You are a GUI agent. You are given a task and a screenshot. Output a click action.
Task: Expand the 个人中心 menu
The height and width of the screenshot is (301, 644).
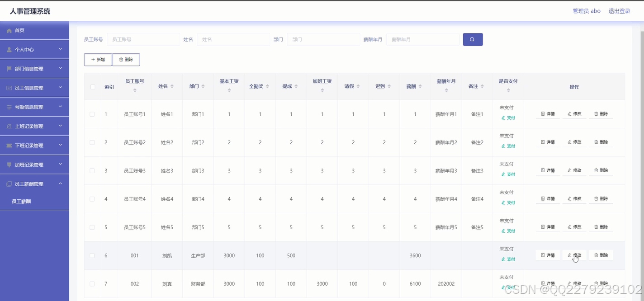click(x=35, y=49)
